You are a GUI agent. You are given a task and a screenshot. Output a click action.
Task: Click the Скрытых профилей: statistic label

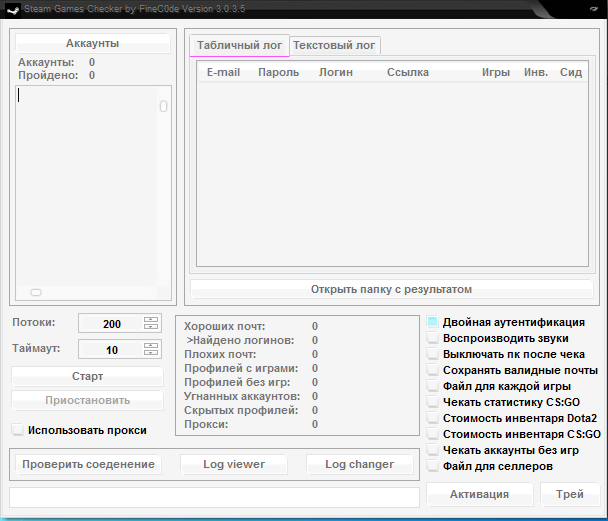241,410
